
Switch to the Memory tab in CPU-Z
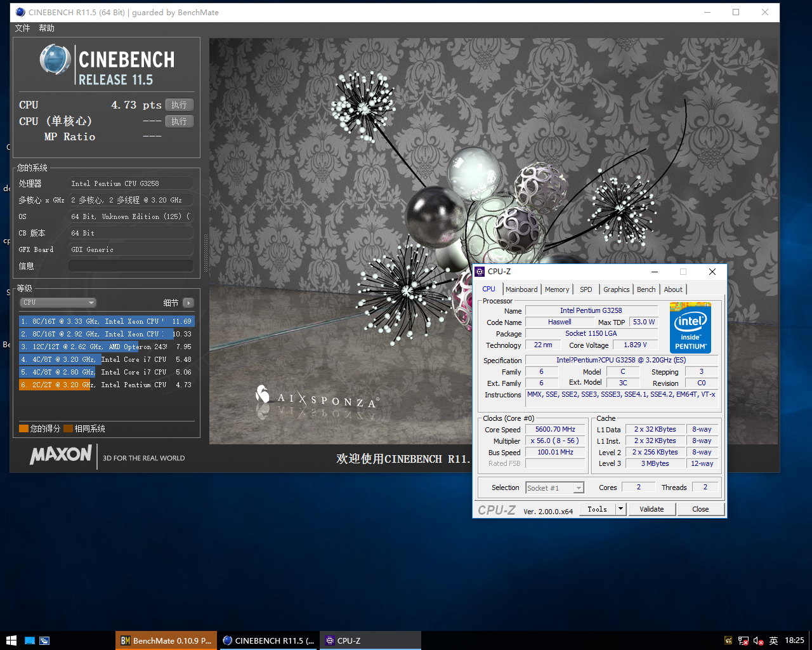click(557, 289)
